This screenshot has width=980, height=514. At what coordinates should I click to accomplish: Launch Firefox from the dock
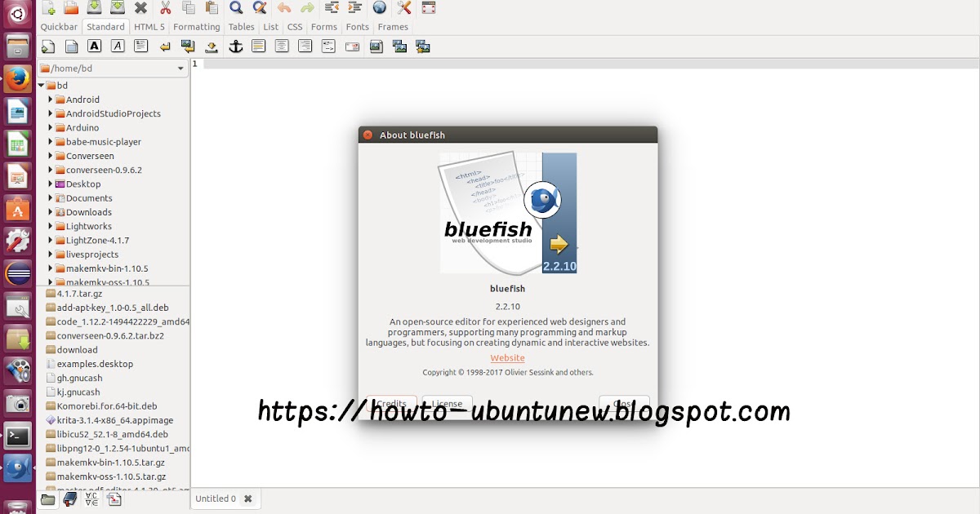tap(17, 78)
